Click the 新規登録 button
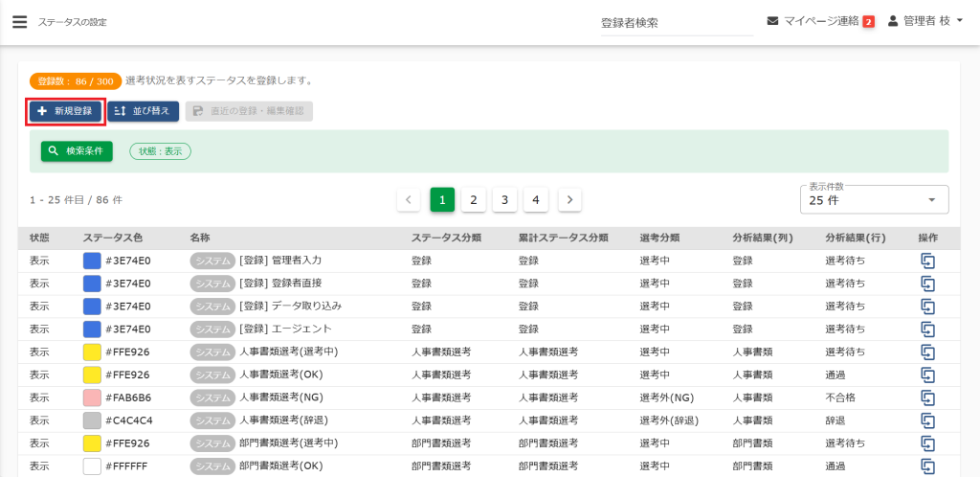The height and width of the screenshot is (477, 980). [65, 111]
